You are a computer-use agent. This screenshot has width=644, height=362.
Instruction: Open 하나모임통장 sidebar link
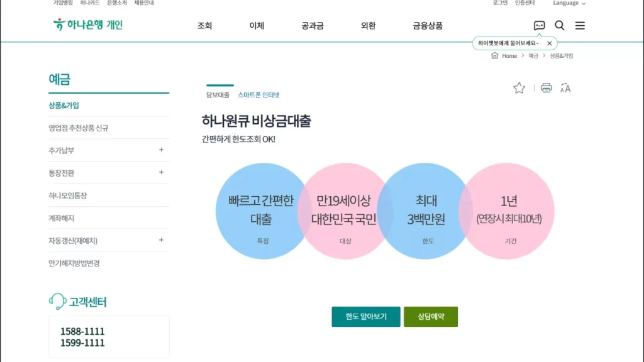click(x=68, y=196)
